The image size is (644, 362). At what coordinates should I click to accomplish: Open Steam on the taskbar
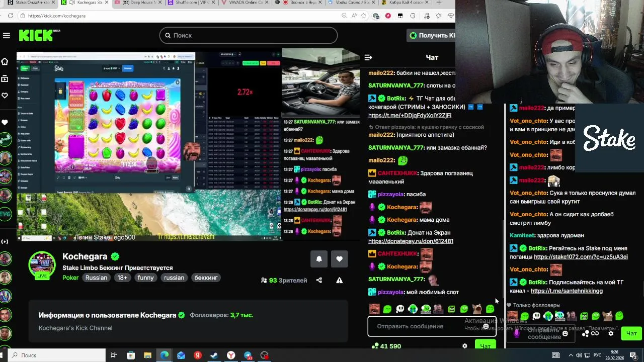214,355
